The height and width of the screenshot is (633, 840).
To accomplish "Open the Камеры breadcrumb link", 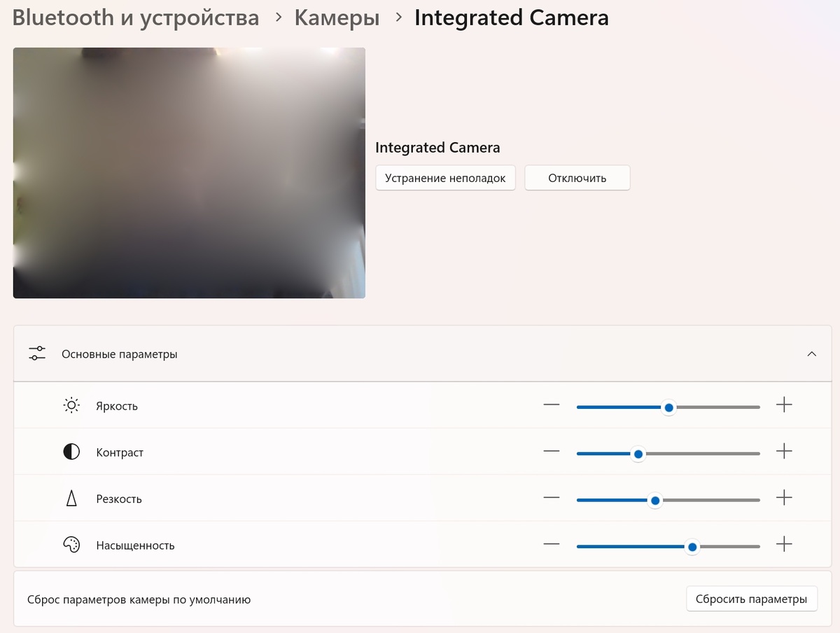I will point(336,18).
